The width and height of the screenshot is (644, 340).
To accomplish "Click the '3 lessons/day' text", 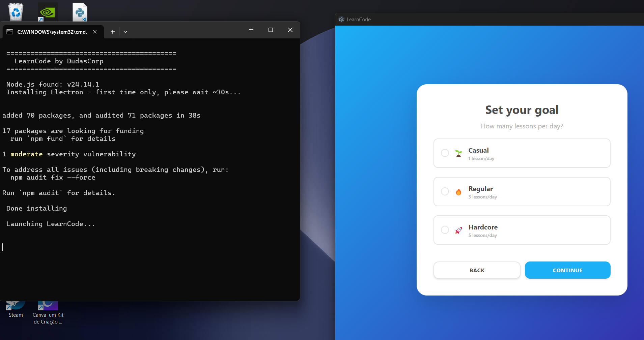I will 483,197.
